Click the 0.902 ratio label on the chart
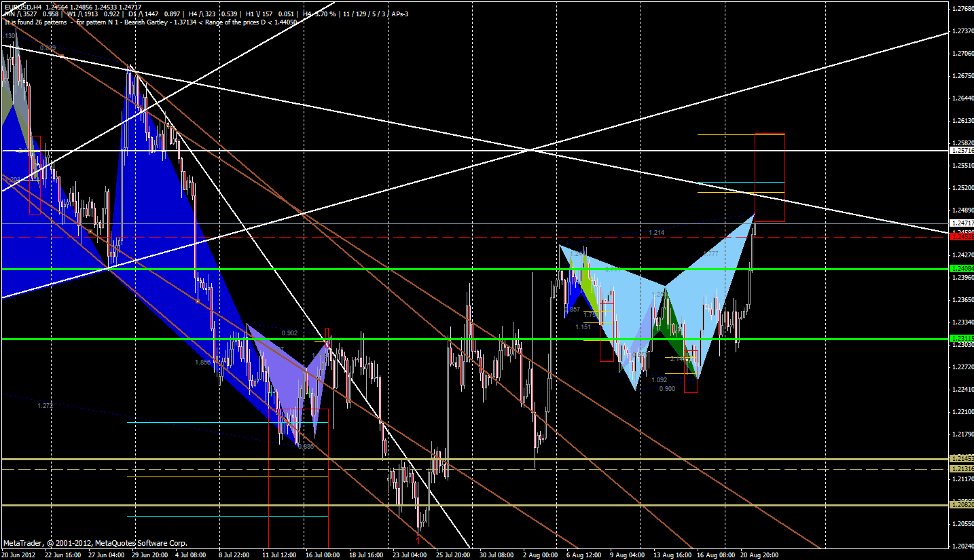974x560 pixels. point(289,333)
